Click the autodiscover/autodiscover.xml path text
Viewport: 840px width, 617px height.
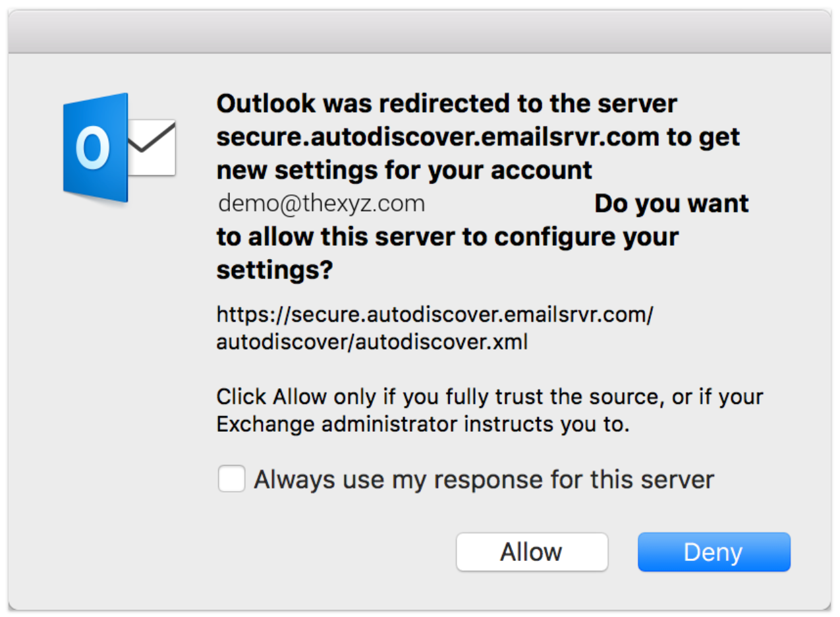pyautogui.click(x=372, y=343)
